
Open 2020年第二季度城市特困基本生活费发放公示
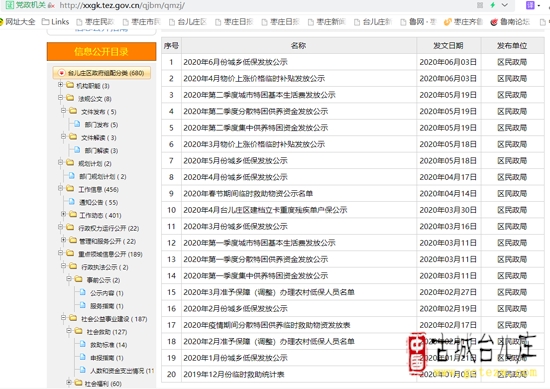(259, 95)
